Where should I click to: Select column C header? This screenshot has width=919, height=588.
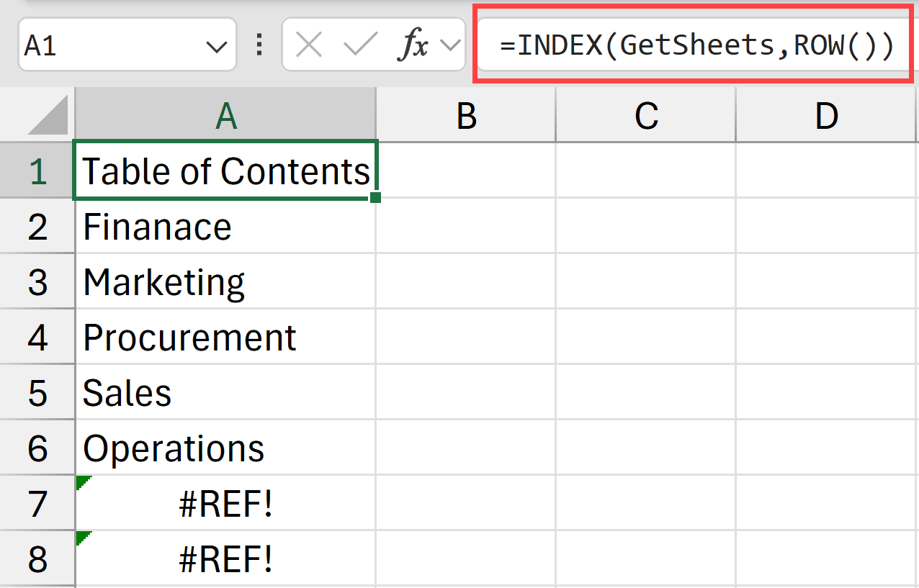pyautogui.click(x=646, y=116)
